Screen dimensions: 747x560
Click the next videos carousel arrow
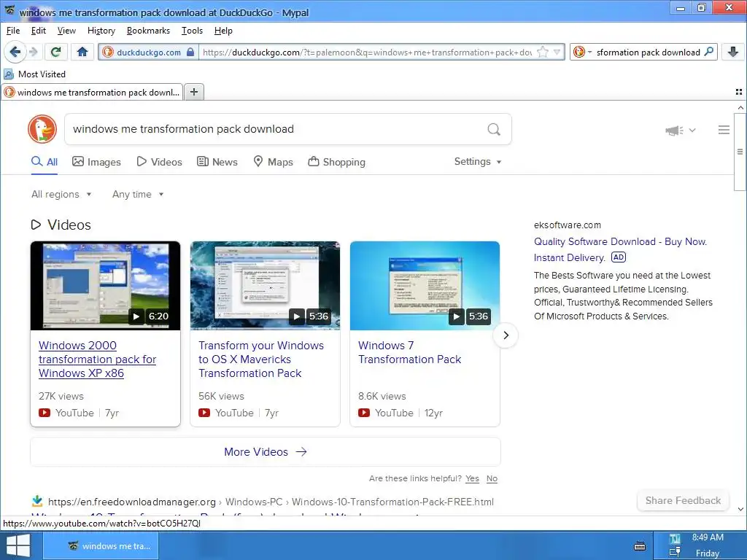click(x=506, y=335)
